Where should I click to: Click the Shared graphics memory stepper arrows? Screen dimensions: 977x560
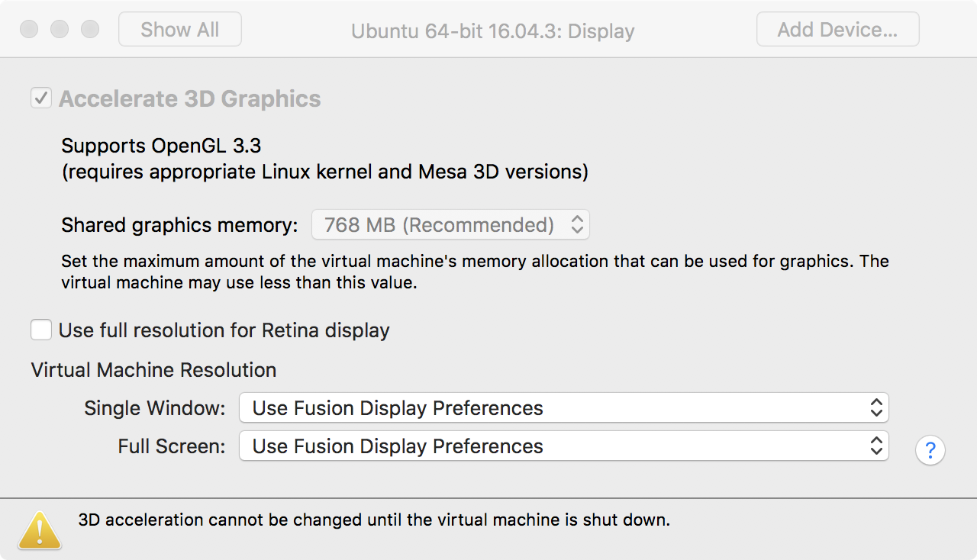pos(577,225)
